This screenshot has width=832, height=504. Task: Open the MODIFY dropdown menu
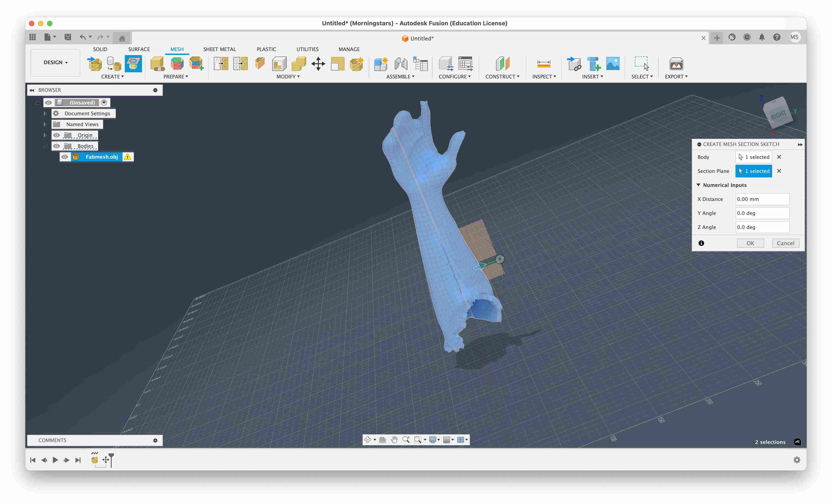coord(288,77)
